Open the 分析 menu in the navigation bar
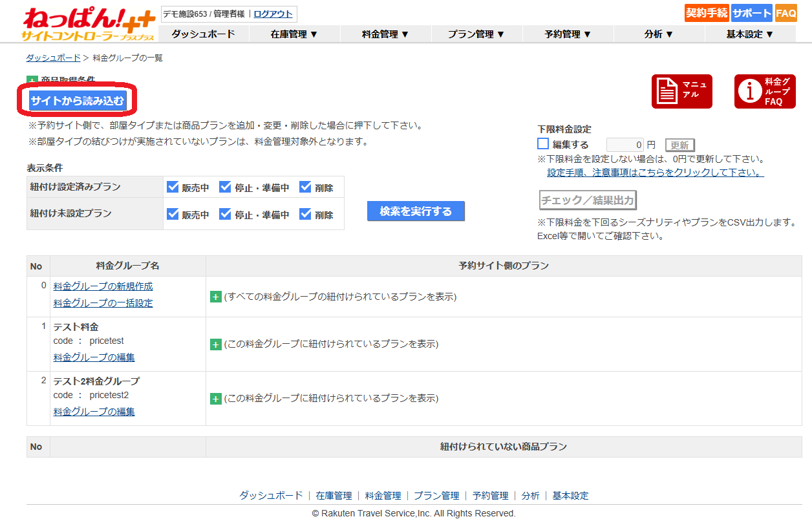This screenshot has height=519, width=812. click(x=659, y=34)
